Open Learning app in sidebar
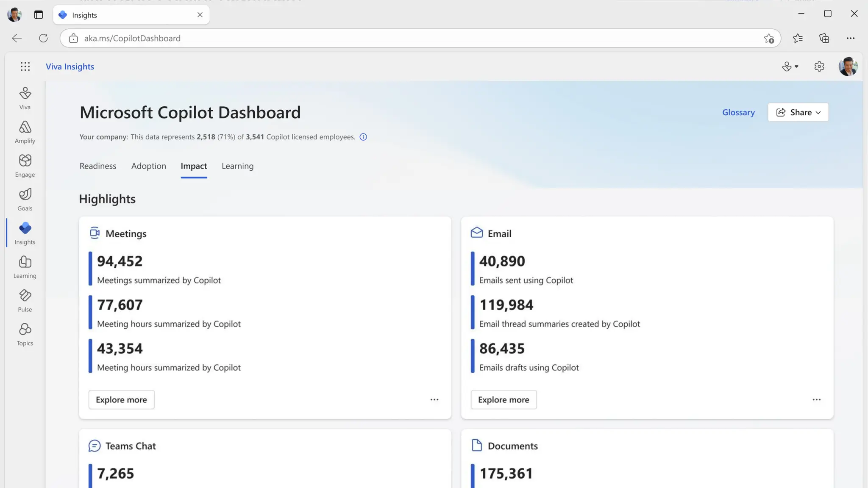The height and width of the screenshot is (488, 868). pyautogui.click(x=25, y=267)
